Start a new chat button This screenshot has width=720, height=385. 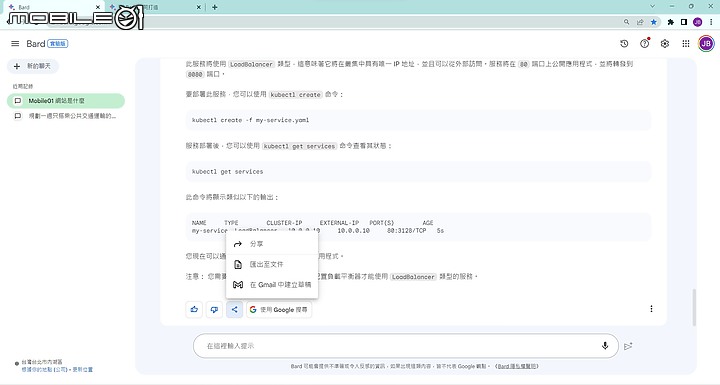33,66
